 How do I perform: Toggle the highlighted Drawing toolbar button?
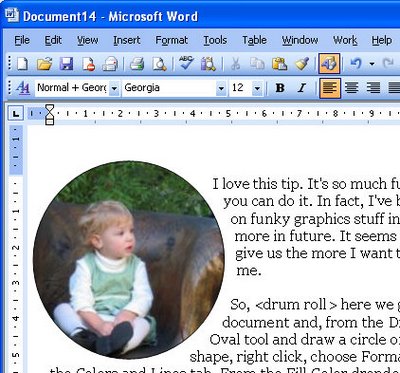329,63
